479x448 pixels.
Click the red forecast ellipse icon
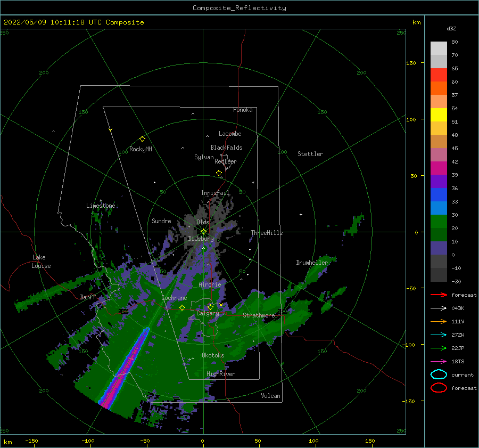pos(439,388)
